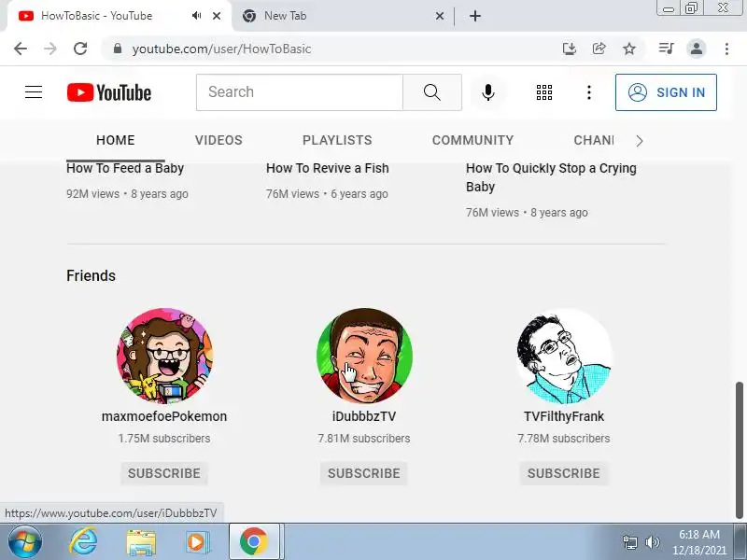
Task: Open Windows Explorer folder in taskbar
Action: click(141, 542)
